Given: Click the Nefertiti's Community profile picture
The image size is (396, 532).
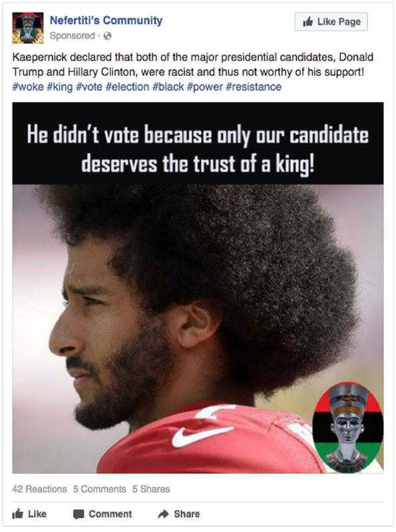Looking at the screenshot, I should (28, 28).
